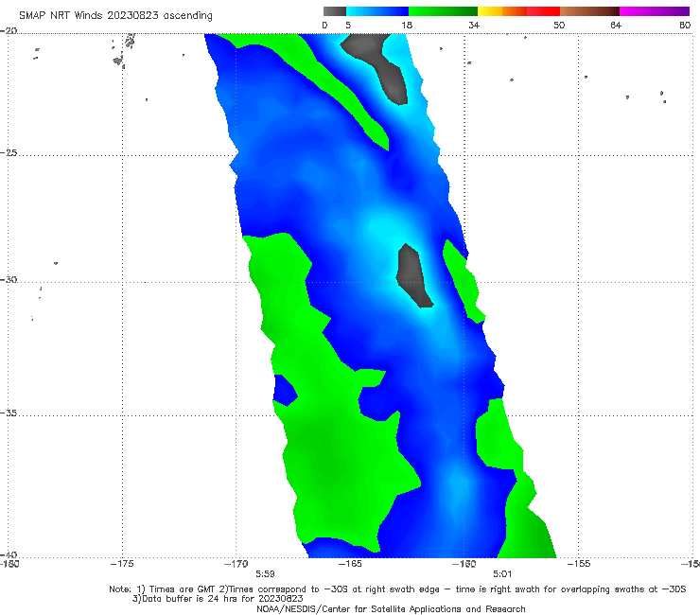Viewport: 700px width, 615px height.
Task: Click the NOAA/NESDIS credit line
Action: (x=391, y=608)
